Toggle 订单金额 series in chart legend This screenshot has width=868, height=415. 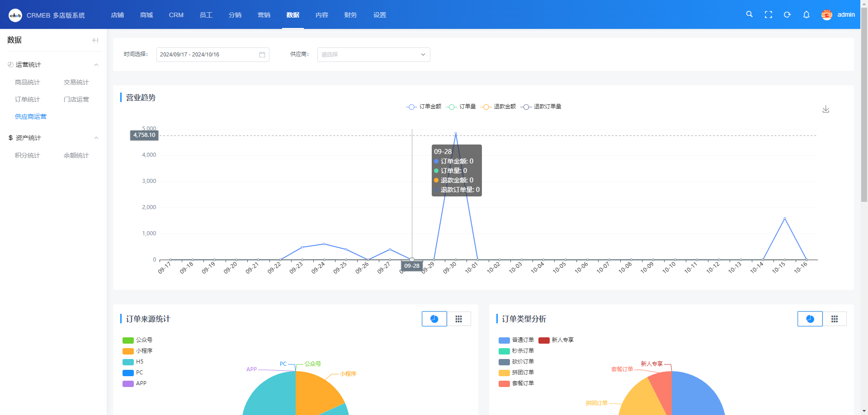424,107
